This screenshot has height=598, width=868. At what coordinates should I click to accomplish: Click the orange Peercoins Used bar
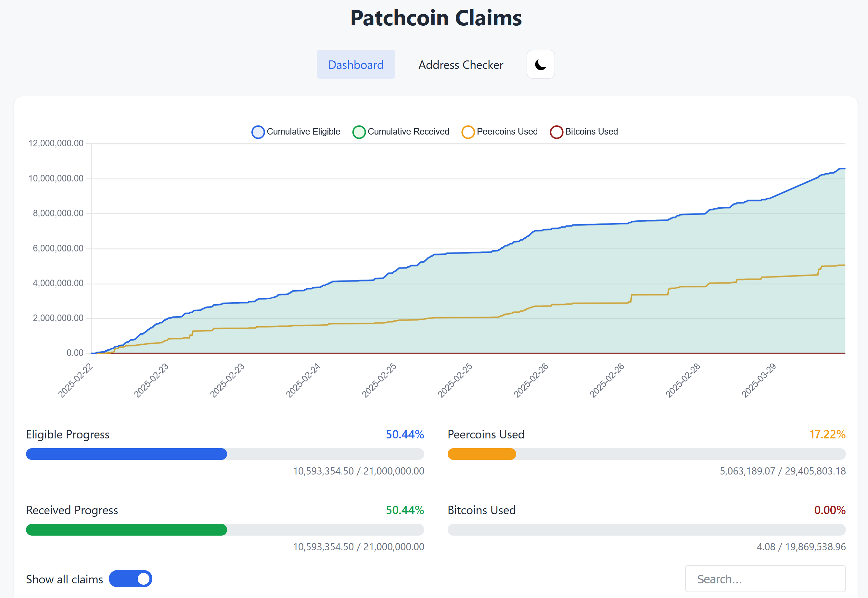click(x=481, y=454)
